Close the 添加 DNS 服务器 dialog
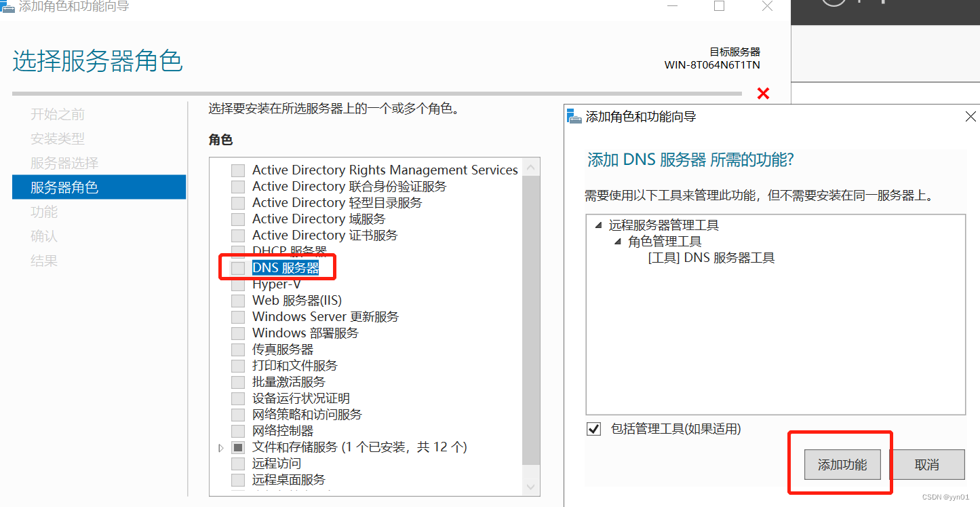The image size is (980, 507). pyautogui.click(x=971, y=117)
